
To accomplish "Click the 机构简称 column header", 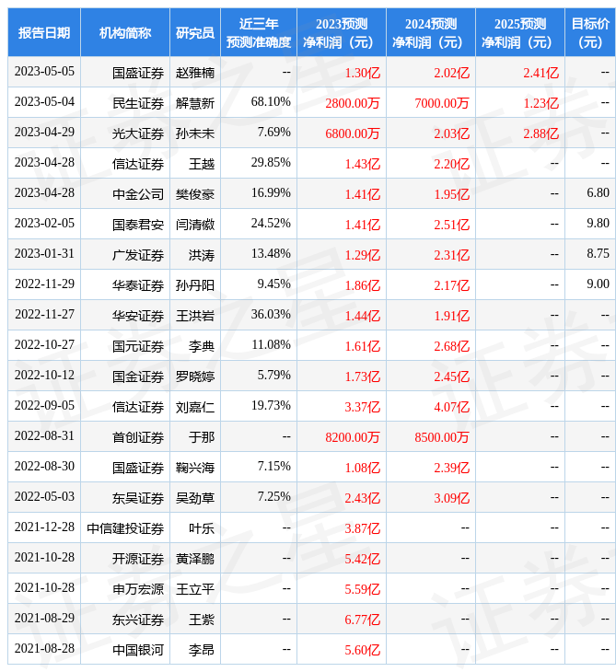I will click(125, 32).
